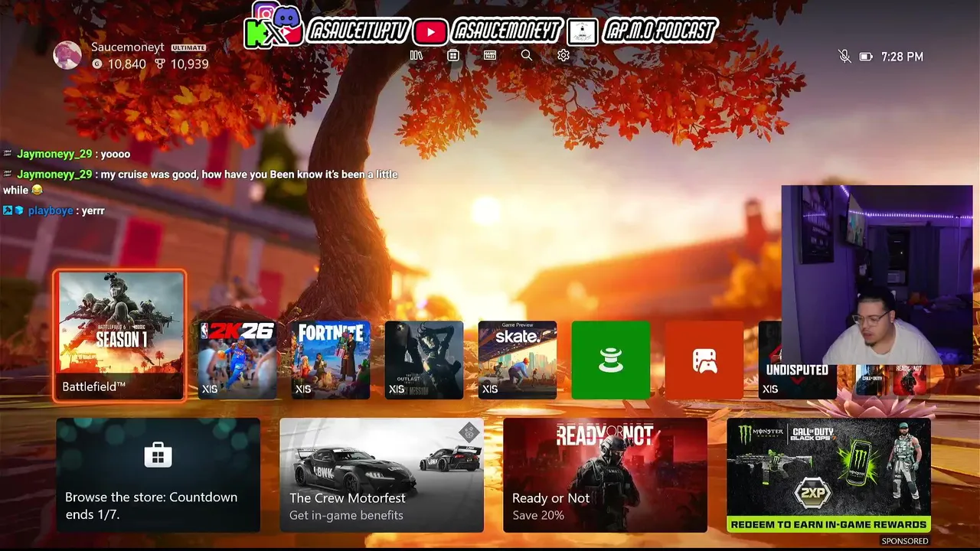This screenshot has height=551, width=980.
Task: Click the SPONSORED label
Action: coord(905,541)
